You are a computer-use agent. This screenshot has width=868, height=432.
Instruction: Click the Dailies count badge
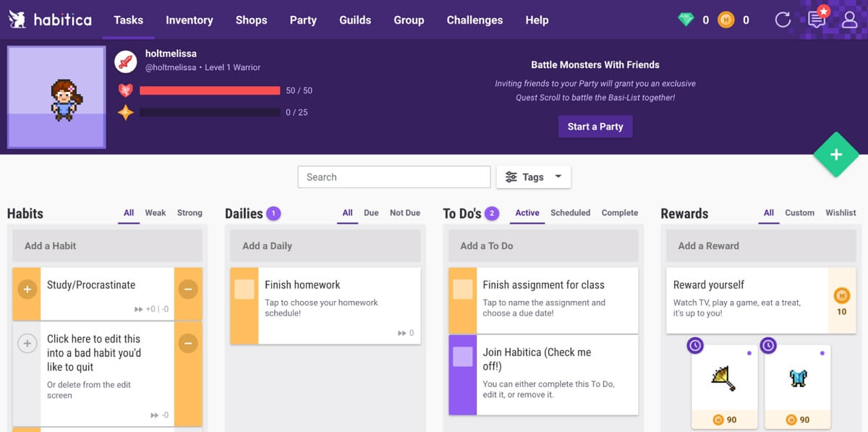(x=273, y=213)
